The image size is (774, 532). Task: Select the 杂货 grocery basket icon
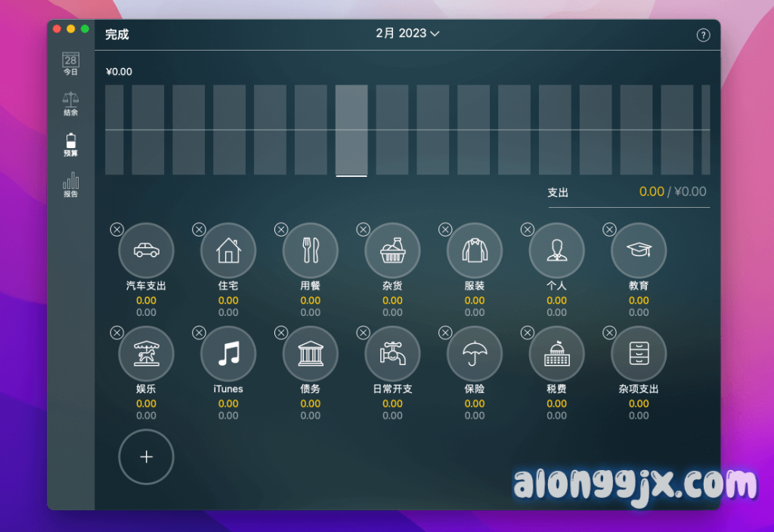392,250
